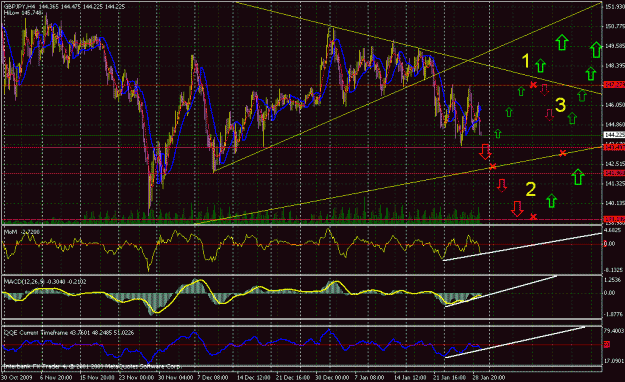
Task: Click the 21 Jan 16:00 date label
Action: [x=449, y=377]
